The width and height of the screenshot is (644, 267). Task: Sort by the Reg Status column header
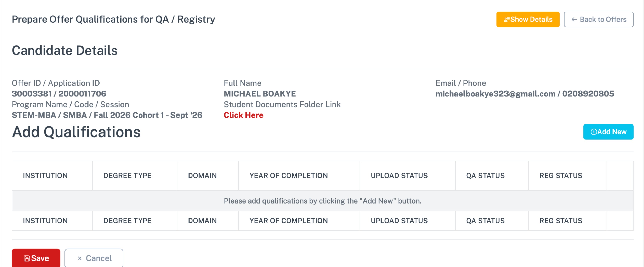pyautogui.click(x=561, y=176)
